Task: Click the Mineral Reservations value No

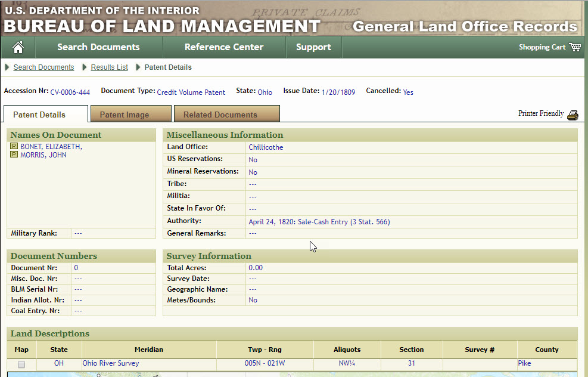Action: (x=253, y=172)
